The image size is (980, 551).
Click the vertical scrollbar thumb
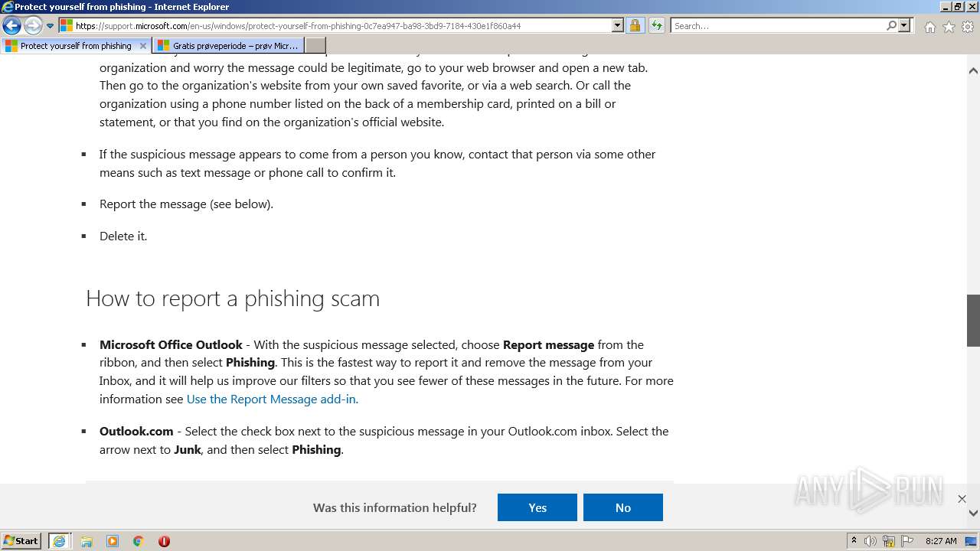[x=973, y=321]
